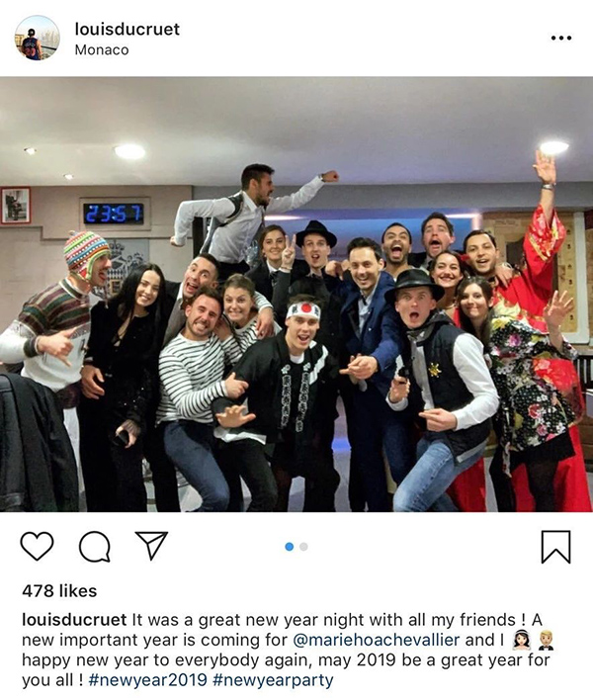593x700 pixels.
Task: Open the #newyear2019 hashtag
Action: click(x=147, y=680)
